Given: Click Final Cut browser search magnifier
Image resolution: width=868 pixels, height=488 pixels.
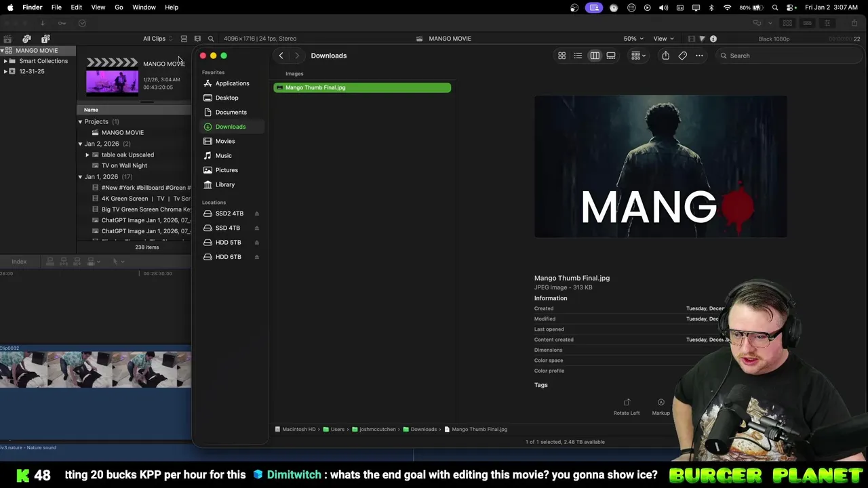Looking at the screenshot, I should [x=211, y=39].
